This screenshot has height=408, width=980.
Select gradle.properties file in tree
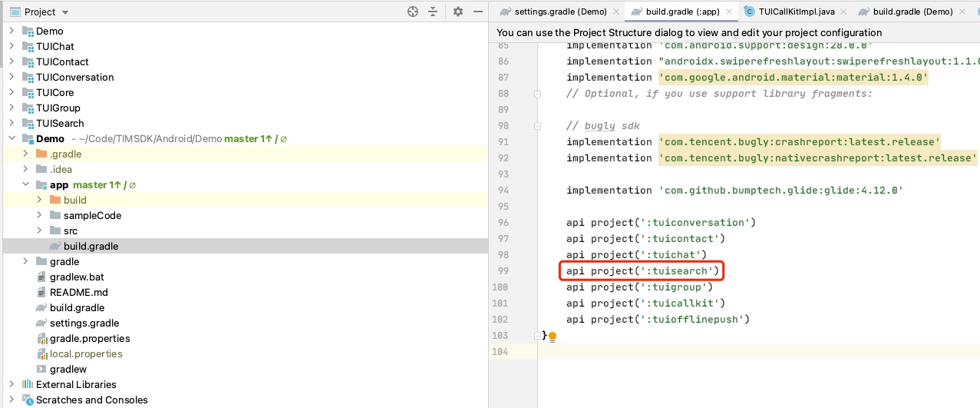pyautogui.click(x=89, y=338)
